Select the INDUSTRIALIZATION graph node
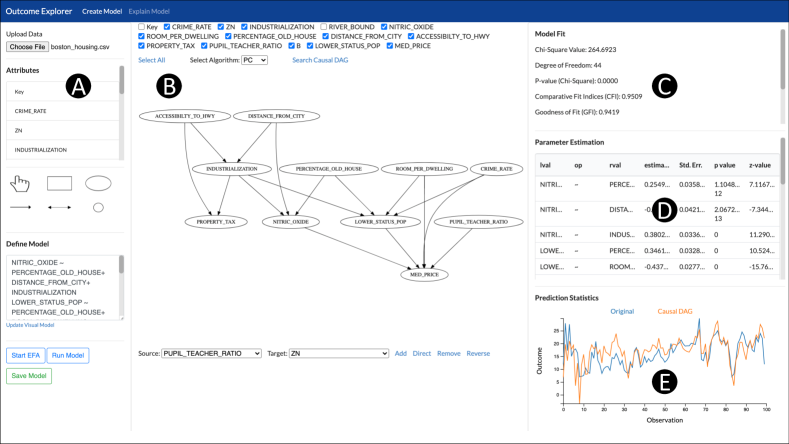The width and height of the screenshot is (789, 444). [231, 169]
